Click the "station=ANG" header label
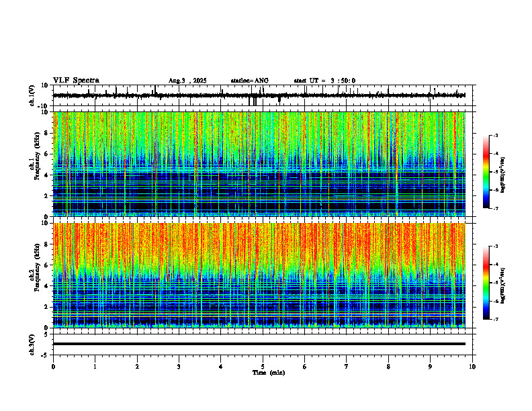This screenshot has width=532, height=411. 249,81
